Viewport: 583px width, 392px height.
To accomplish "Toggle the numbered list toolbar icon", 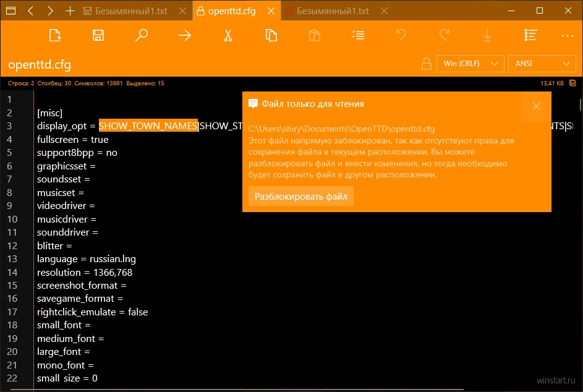I will click(x=530, y=35).
